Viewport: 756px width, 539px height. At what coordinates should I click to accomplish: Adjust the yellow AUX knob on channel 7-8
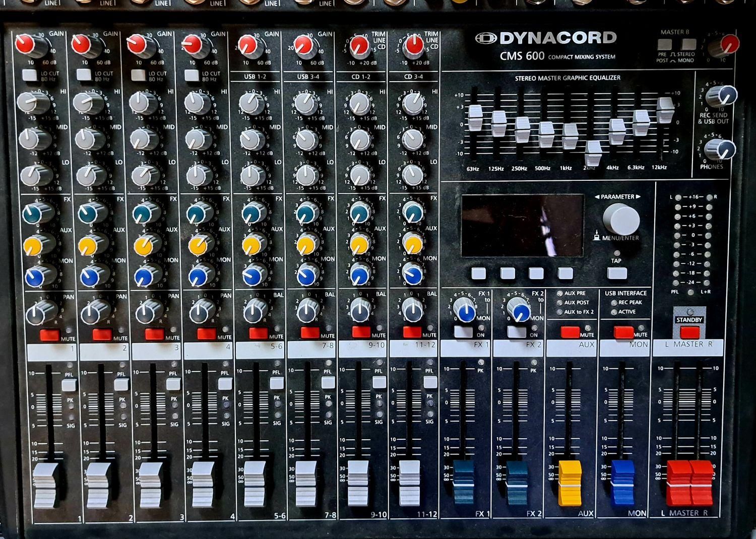click(306, 245)
